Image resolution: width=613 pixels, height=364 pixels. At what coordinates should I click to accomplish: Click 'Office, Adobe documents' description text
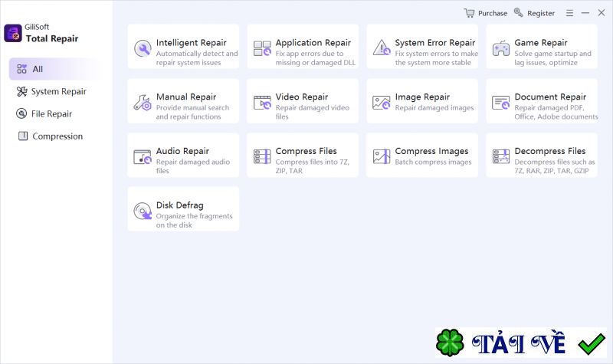click(556, 116)
